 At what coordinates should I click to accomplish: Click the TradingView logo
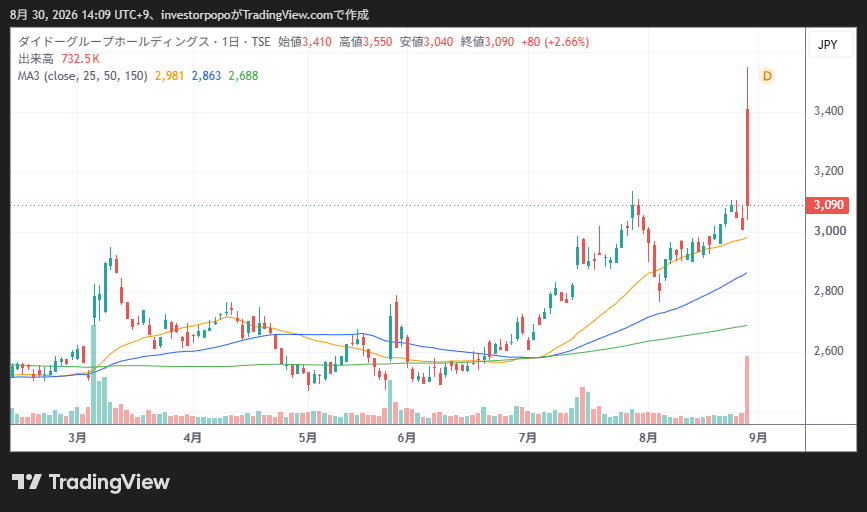[x=91, y=482]
